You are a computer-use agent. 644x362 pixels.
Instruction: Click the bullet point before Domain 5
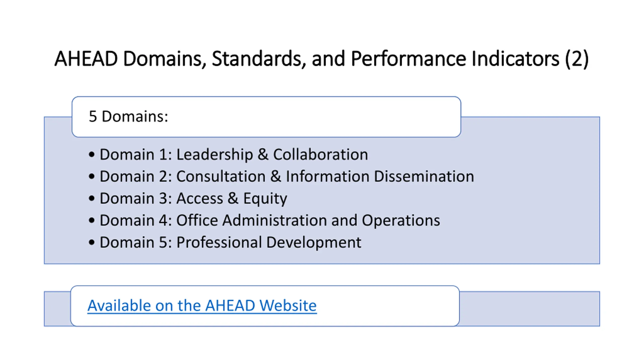point(92,243)
